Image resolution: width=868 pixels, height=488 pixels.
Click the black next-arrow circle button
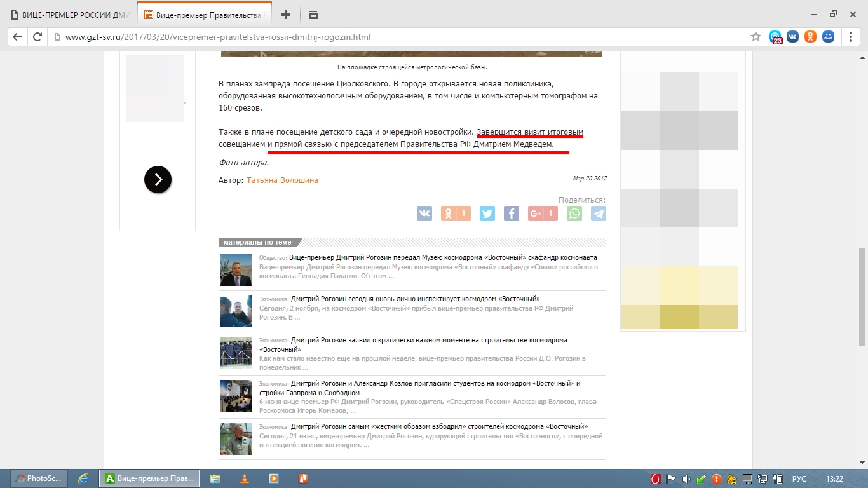pyautogui.click(x=158, y=180)
